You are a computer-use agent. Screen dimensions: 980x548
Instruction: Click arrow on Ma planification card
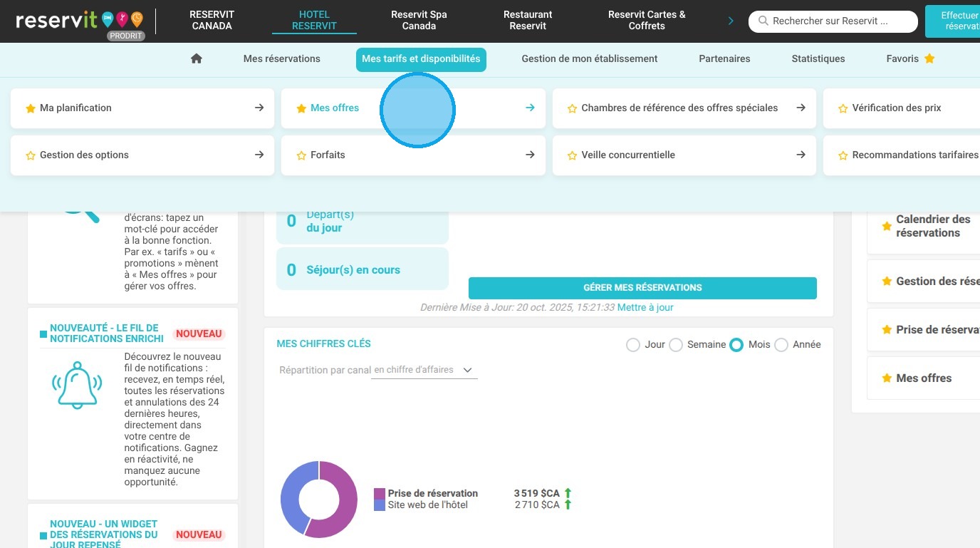pos(259,108)
